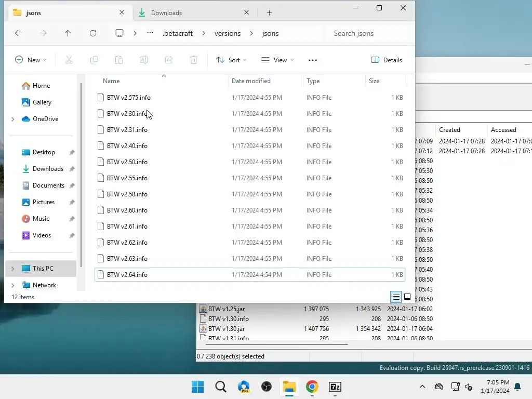Show hidden system tray icons

click(422, 387)
